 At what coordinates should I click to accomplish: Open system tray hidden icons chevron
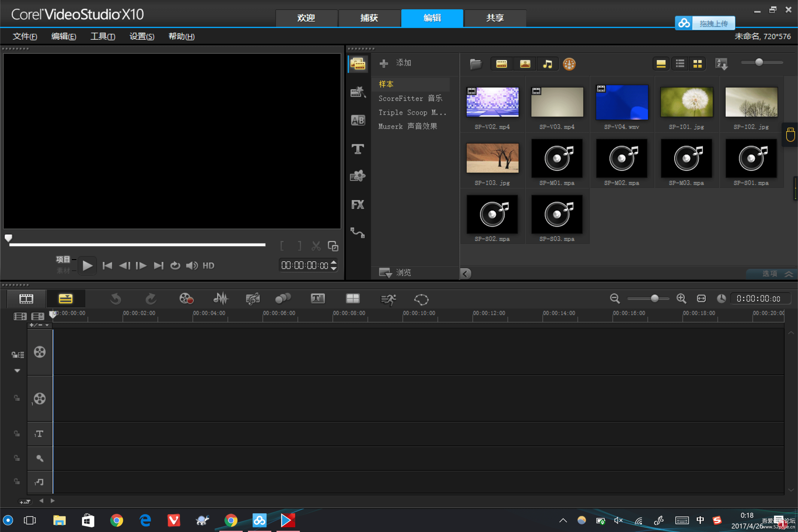(563, 521)
